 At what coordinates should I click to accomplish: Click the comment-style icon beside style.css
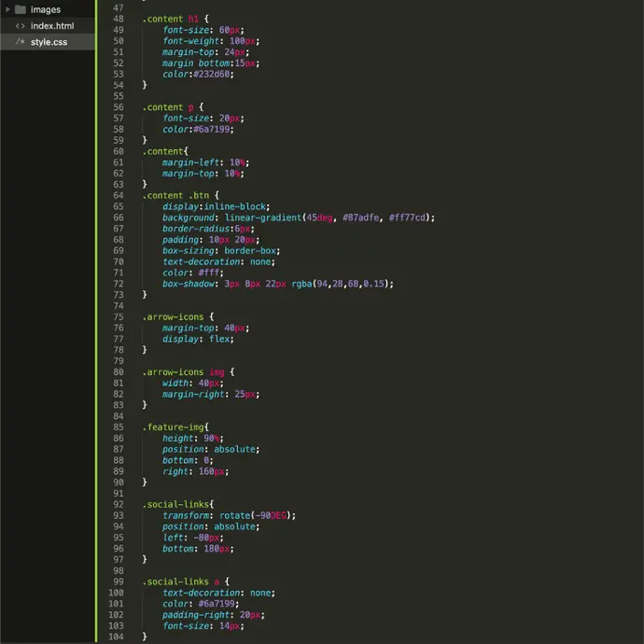pyautogui.click(x=21, y=42)
